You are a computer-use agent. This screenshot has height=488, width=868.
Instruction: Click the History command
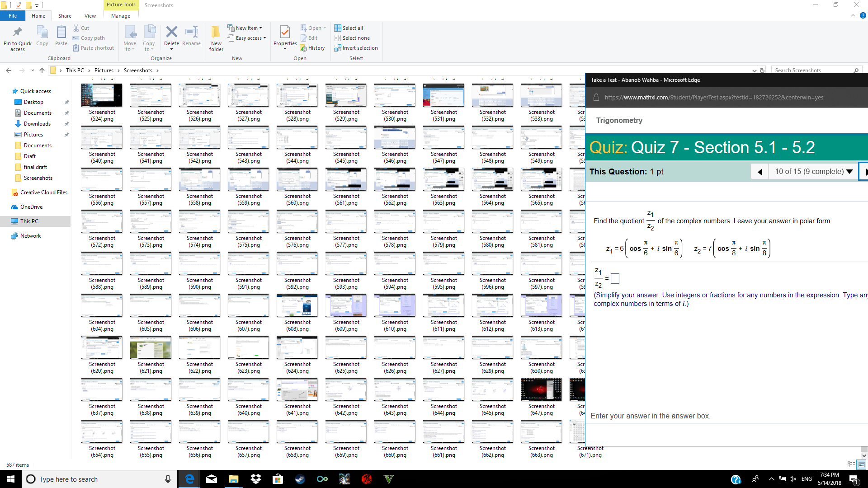(x=313, y=48)
